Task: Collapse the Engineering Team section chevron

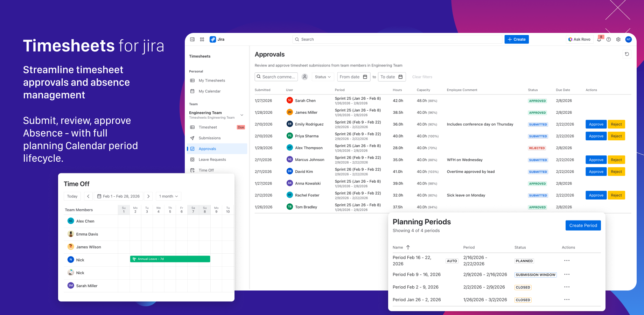Action: coord(241,115)
